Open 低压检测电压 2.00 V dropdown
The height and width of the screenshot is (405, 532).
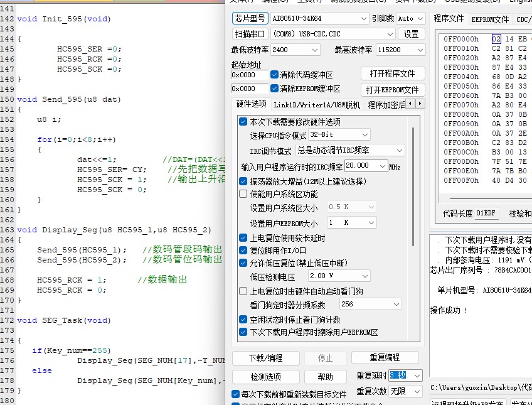(x=339, y=276)
